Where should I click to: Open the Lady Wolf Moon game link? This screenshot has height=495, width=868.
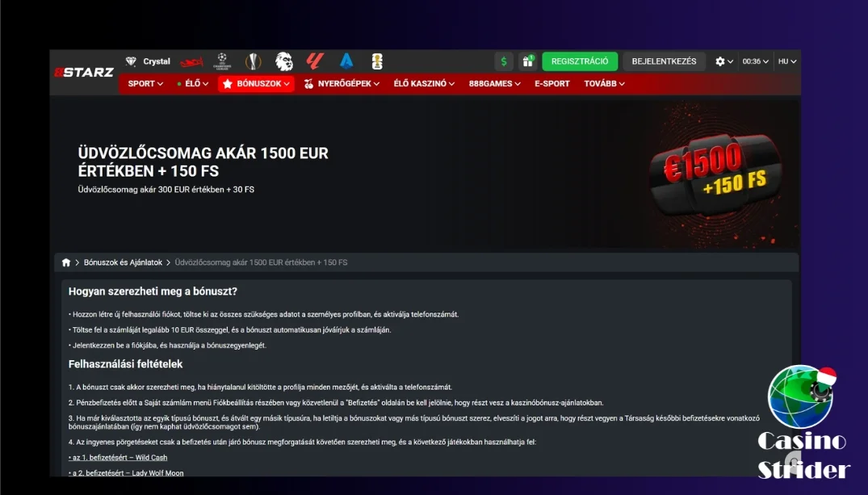[126, 473]
